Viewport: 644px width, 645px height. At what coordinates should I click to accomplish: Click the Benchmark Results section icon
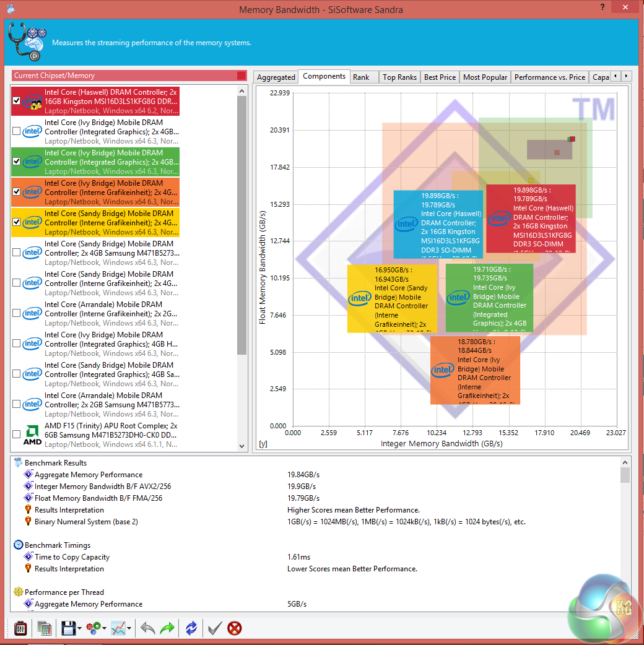(x=18, y=463)
